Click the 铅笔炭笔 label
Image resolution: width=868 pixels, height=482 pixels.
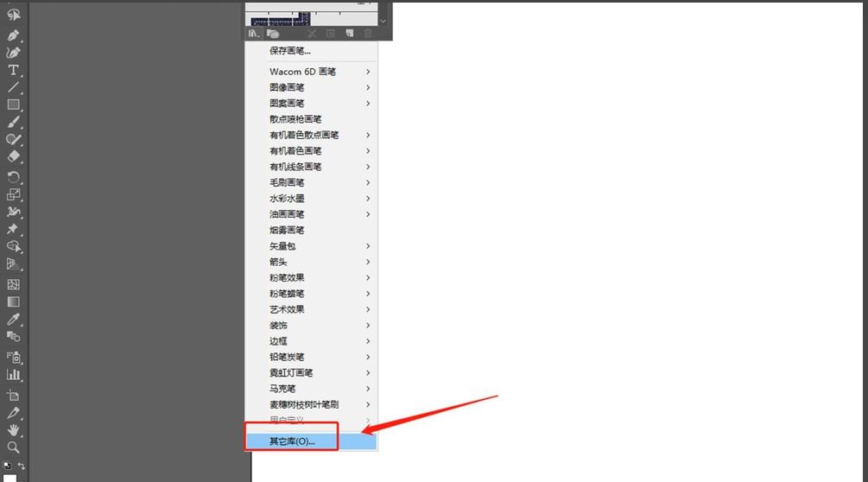click(287, 357)
